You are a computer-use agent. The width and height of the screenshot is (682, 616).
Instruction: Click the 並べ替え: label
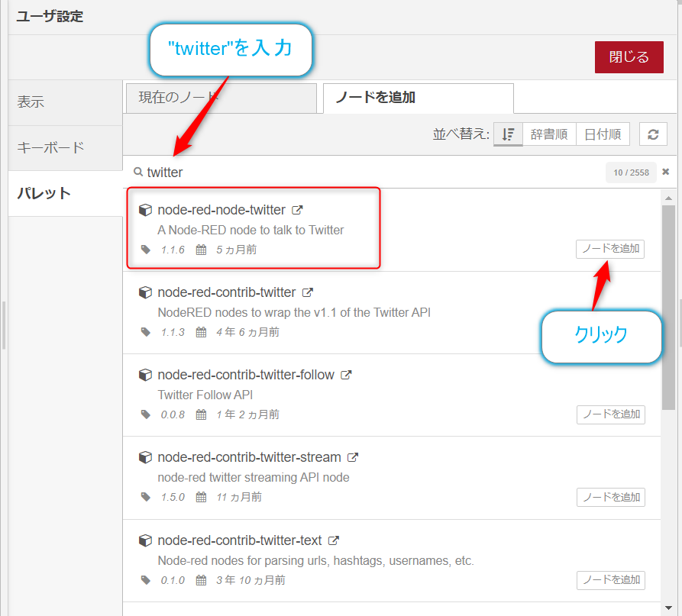[461, 134]
